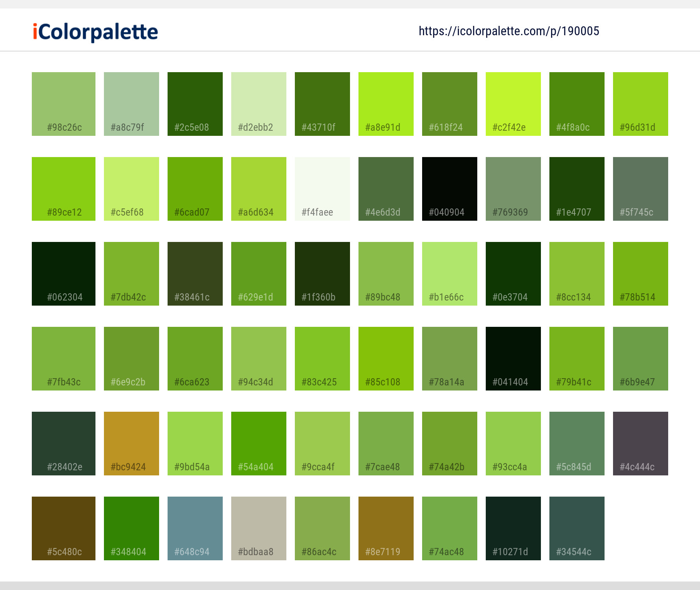Viewport: 700px width, 590px height.
Task: Click the #8cc134 swatch
Action: (577, 274)
